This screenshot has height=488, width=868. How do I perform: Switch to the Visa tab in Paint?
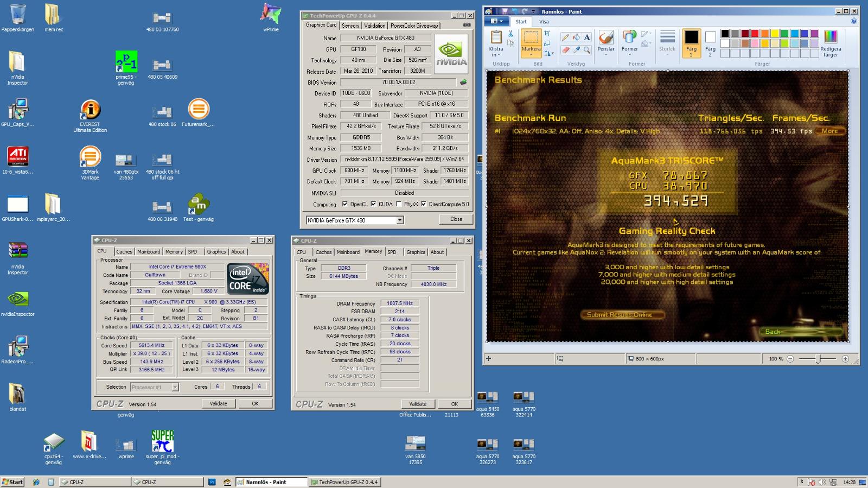pyautogui.click(x=544, y=22)
